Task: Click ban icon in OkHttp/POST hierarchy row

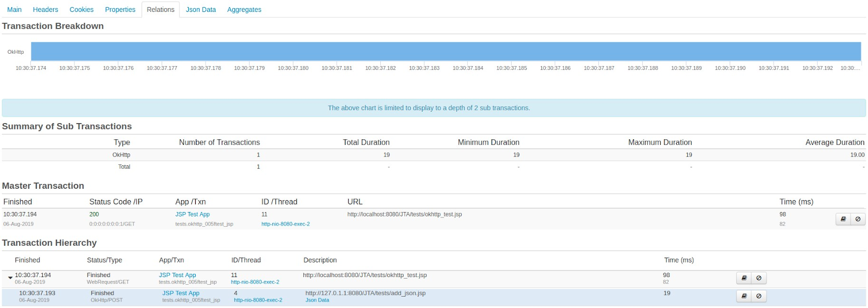Action: [758, 296]
